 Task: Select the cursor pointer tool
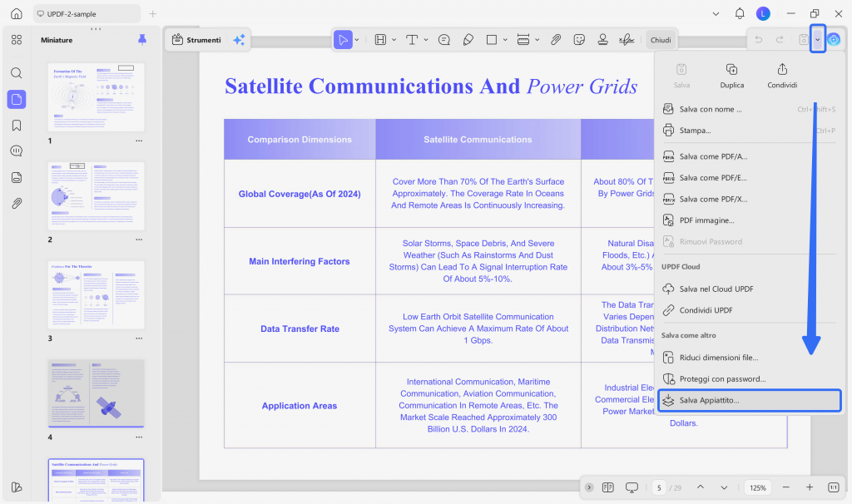click(x=343, y=40)
